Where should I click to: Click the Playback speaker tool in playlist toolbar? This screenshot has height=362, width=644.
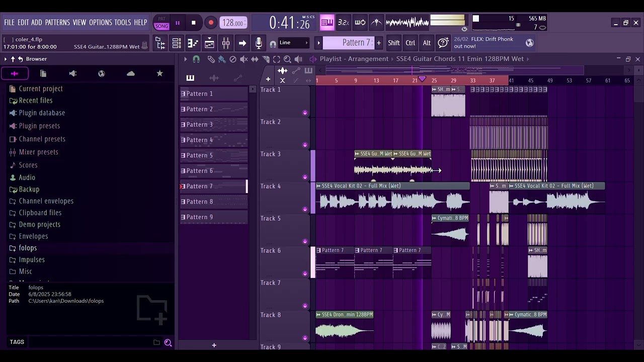(x=298, y=59)
